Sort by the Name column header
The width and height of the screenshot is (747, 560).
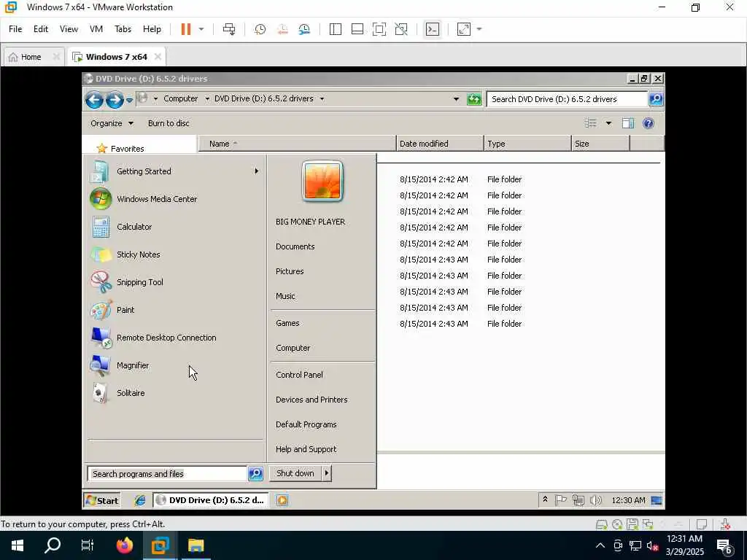tap(297, 144)
